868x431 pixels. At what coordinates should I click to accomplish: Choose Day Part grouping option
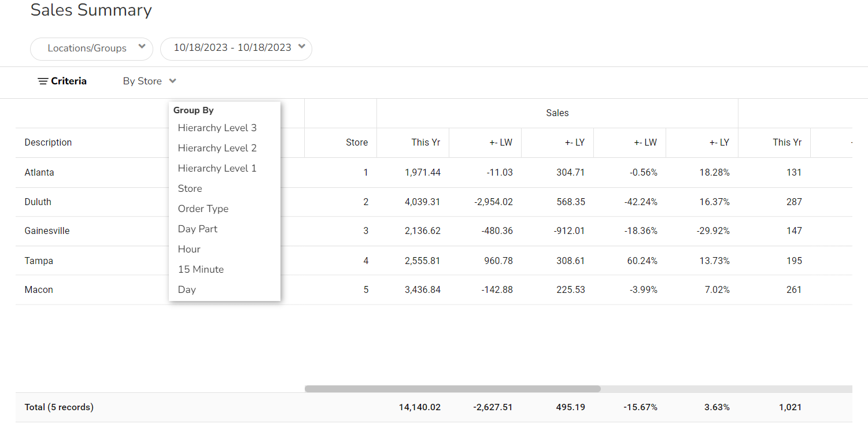197,229
